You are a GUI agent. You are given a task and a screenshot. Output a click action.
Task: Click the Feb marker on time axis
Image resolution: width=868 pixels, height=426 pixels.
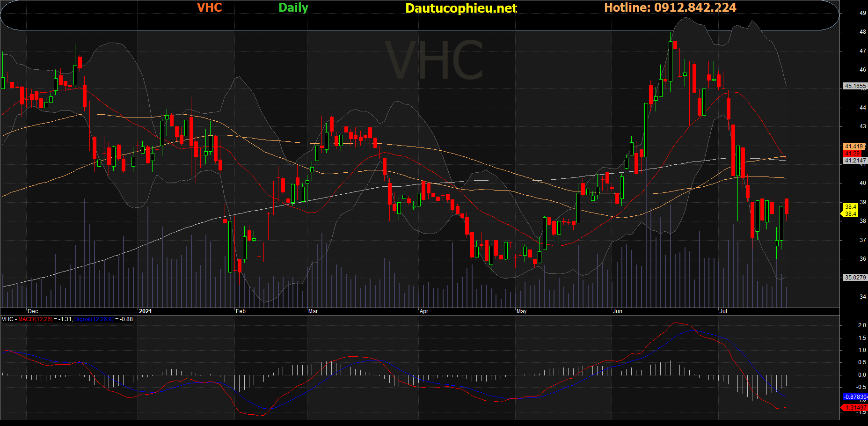(241, 311)
